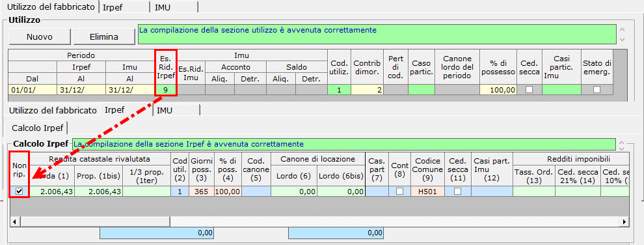Open the Calcolo Irpef tab
The width and height of the screenshot is (644, 245).
tap(37, 128)
